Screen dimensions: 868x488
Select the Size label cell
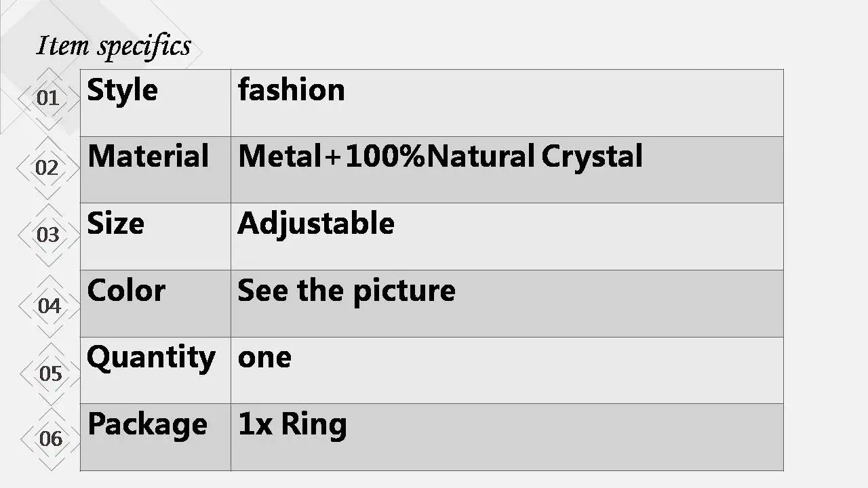[155, 237]
